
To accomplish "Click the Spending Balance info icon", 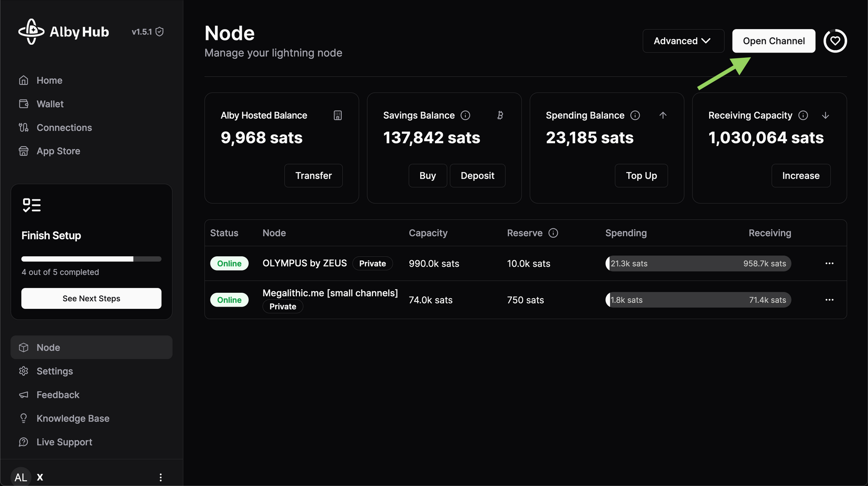I will click(x=635, y=115).
